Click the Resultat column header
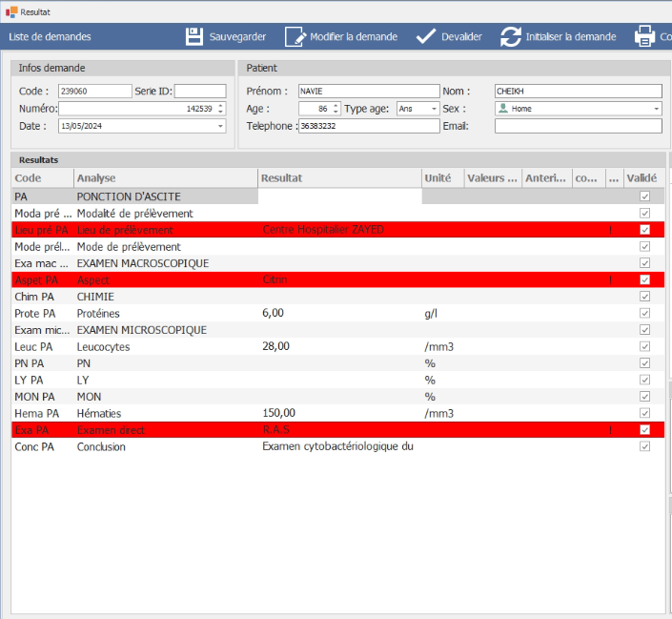Viewport: 672px width, 619px height. click(x=338, y=178)
